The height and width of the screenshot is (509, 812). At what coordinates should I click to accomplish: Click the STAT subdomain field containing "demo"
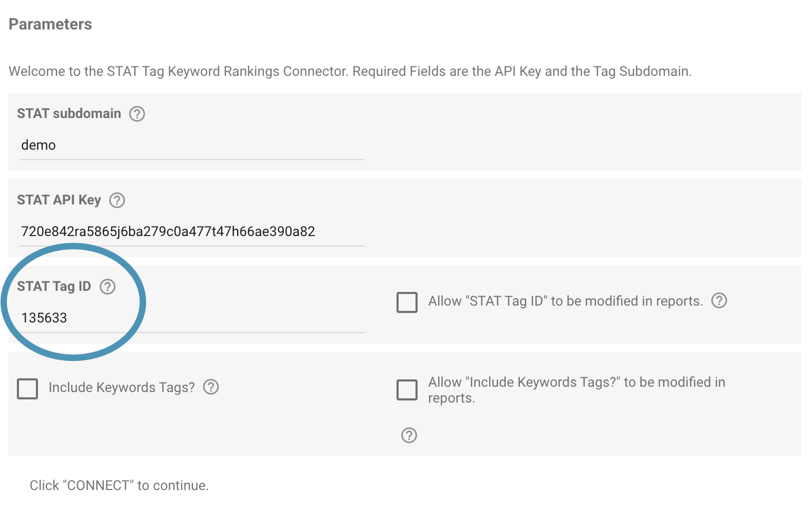tap(190, 145)
